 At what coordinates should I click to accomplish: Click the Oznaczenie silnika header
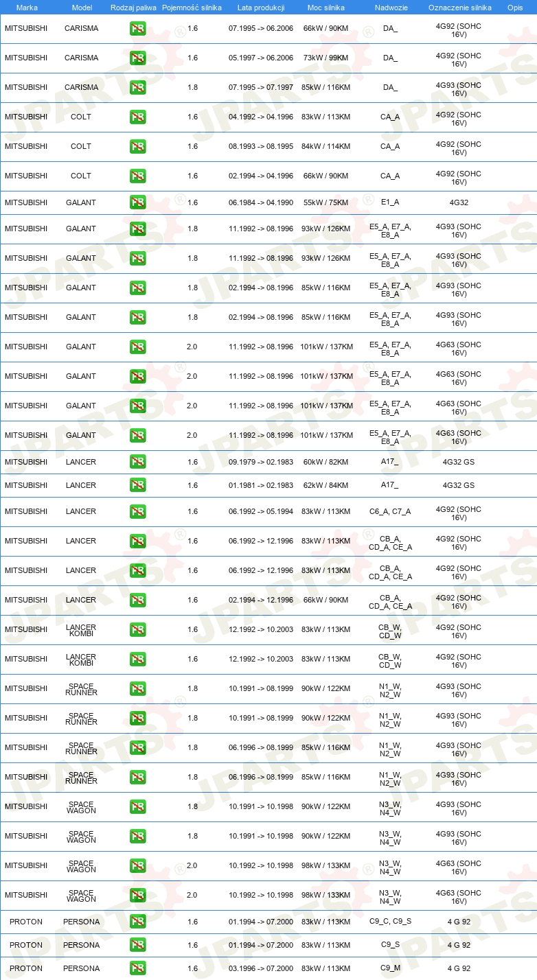(459, 8)
